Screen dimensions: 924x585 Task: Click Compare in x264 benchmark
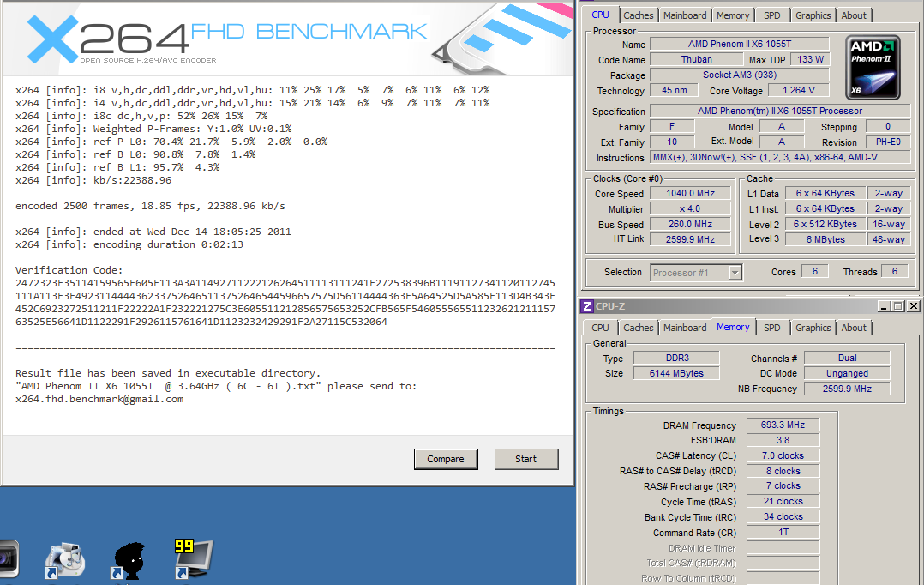click(x=446, y=459)
